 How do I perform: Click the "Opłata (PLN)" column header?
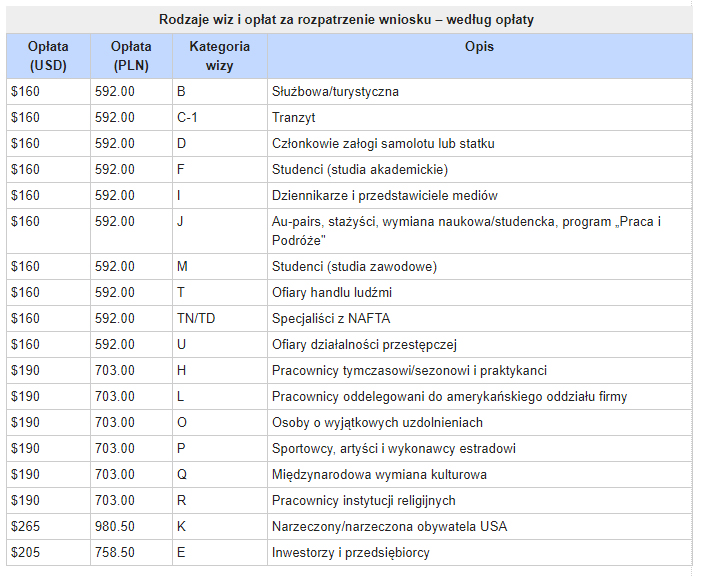tap(131, 56)
